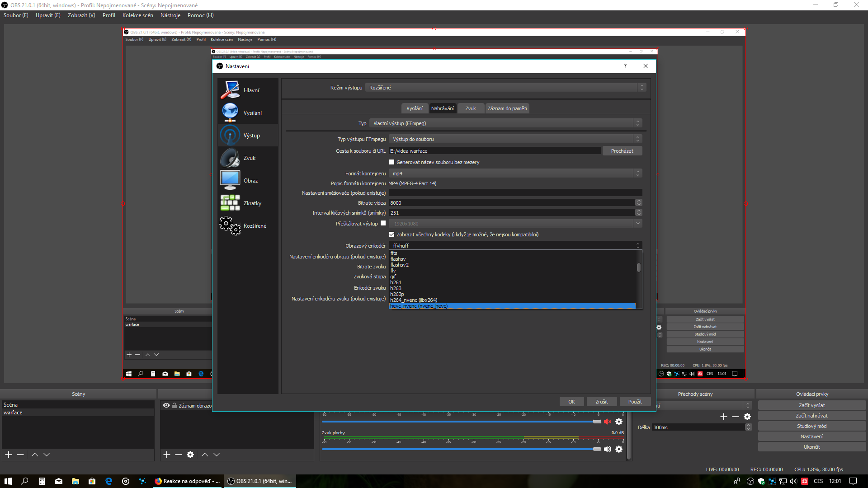Click the Procházet browse button

[x=622, y=151]
